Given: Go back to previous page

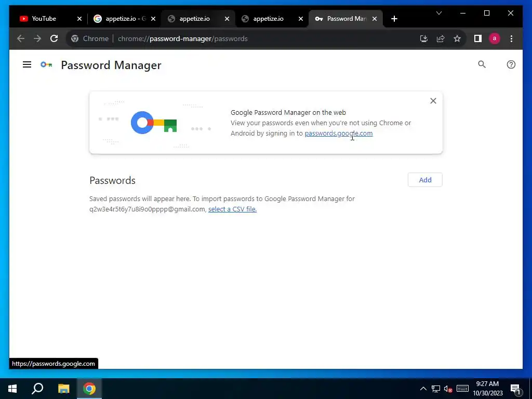Looking at the screenshot, I should [21, 38].
